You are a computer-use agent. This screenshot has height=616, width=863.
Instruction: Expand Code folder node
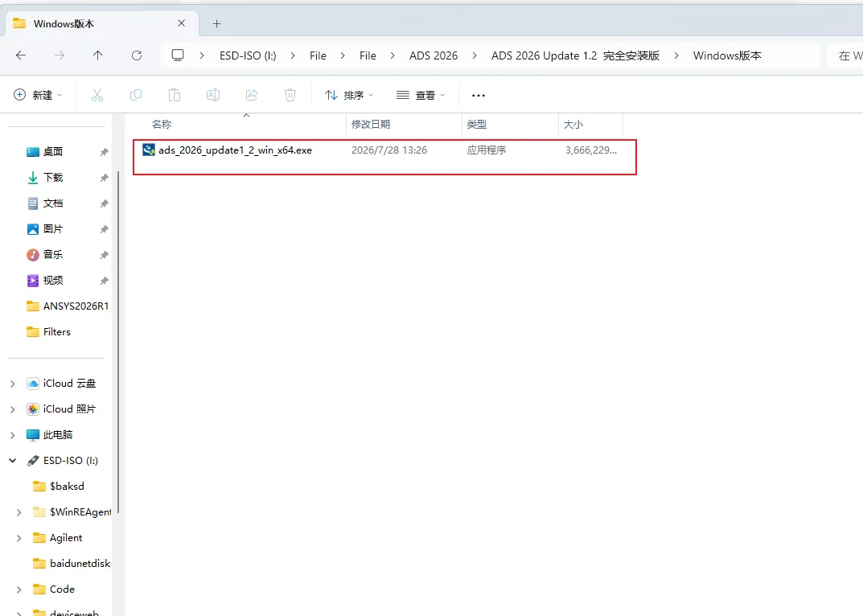click(x=19, y=589)
